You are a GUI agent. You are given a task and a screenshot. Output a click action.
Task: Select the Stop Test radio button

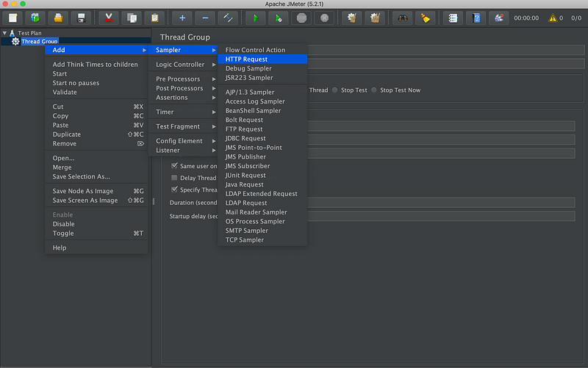tap(336, 90)
